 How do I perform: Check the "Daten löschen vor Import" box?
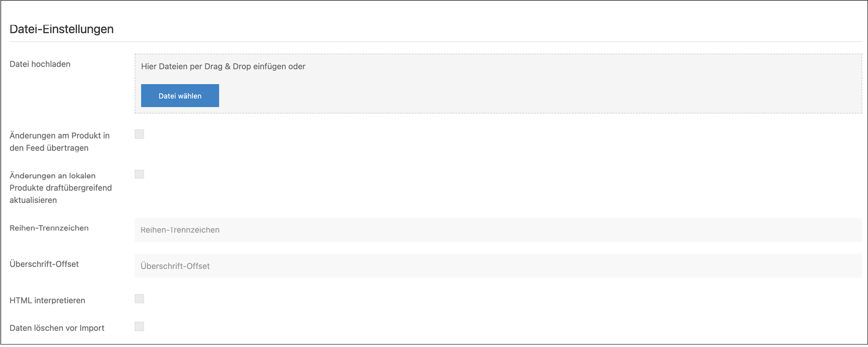point(140,327)
